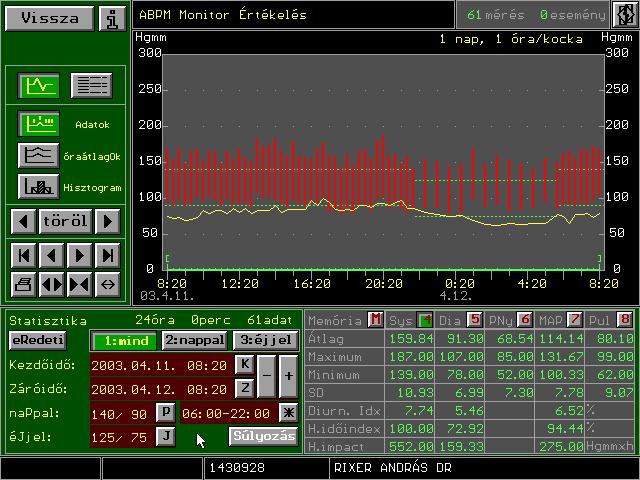Jump to last record icon
640x480 pixels.
click(107, 256)
